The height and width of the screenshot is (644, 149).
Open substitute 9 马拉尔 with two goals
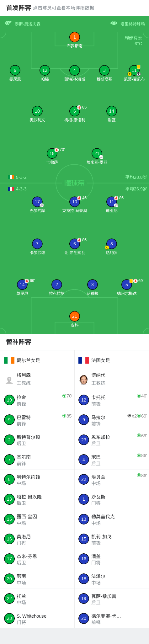pyautogui.click(x=112, y=420)
